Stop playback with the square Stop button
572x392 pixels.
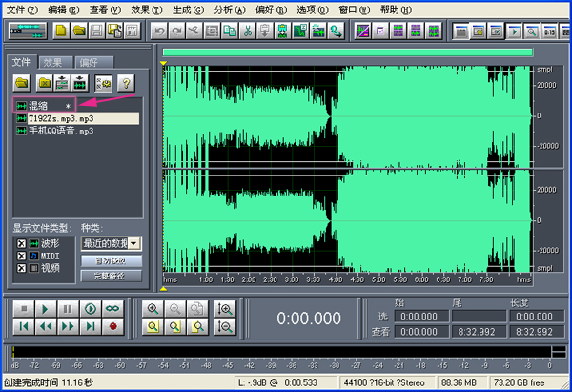24,309
